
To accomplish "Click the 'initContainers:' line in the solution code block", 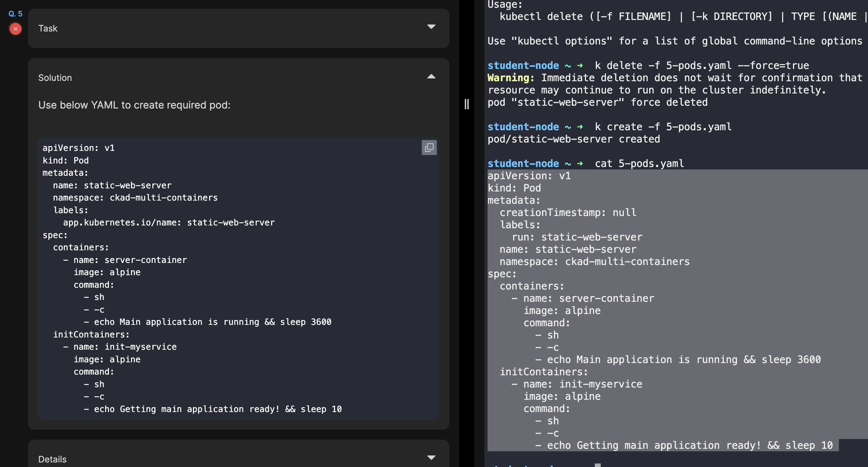I will [91, 335].
